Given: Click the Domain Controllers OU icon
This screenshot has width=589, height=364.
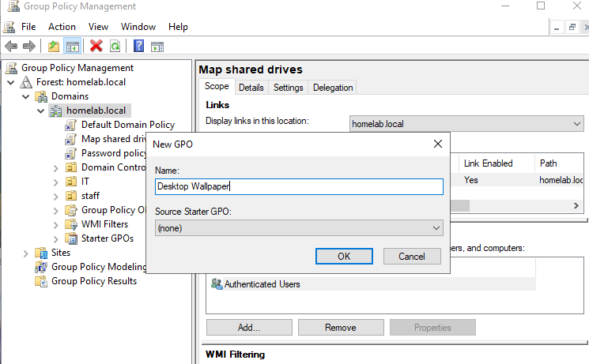Looking at the screenshot, I should click(71, 167).
